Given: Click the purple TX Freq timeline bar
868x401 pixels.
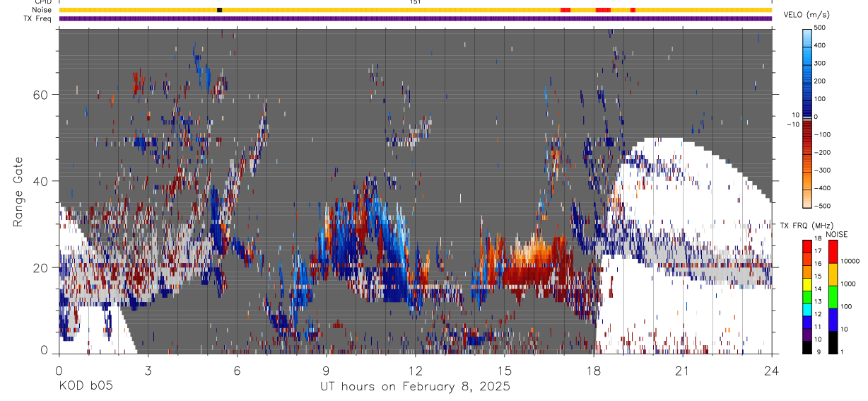Looking at the screenshot, I should [x=416, y=19].
